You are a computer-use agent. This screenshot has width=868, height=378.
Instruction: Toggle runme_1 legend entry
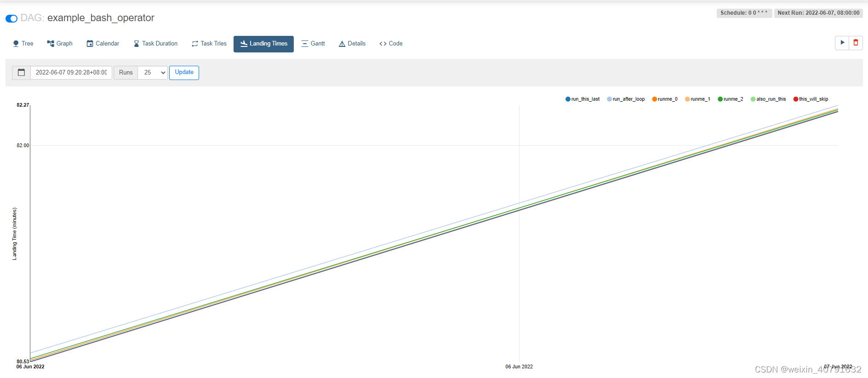(x=697, y=99)
